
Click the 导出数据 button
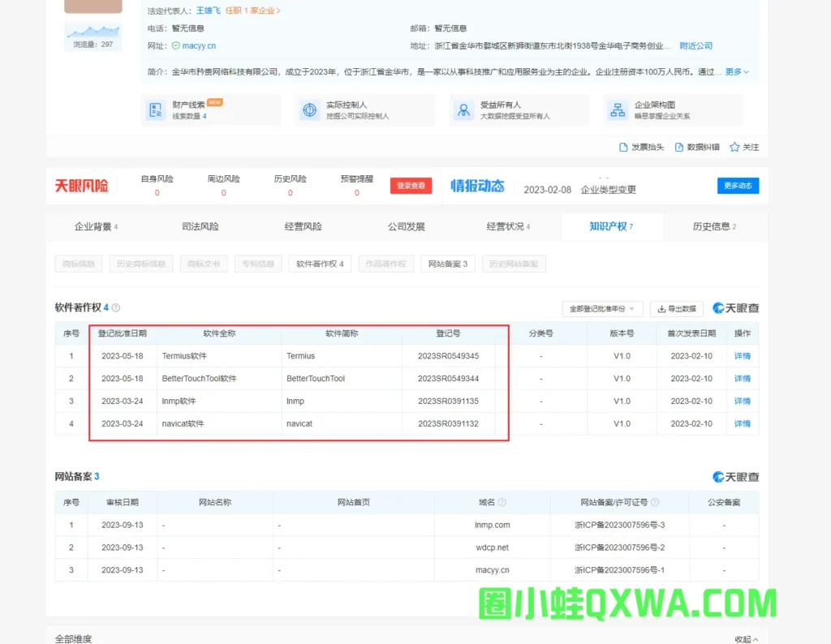click(677, 309)
